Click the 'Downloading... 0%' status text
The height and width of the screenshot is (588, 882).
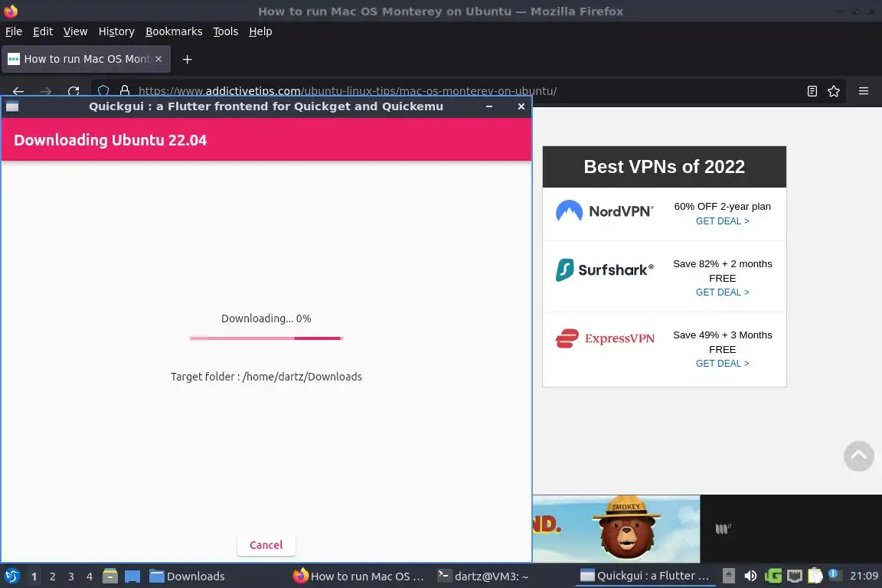(266, 318)
